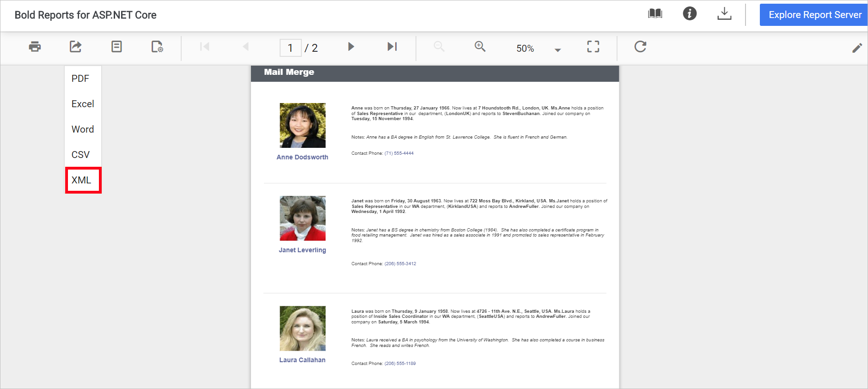Screen dimensions: 868x389
Task: Click the current page number field
Action: (290, 48)
